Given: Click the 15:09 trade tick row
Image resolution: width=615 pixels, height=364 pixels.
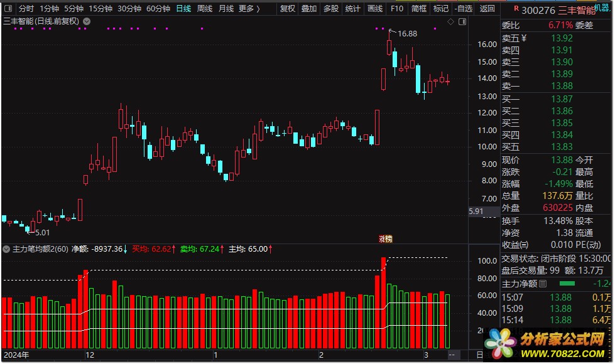Looking at the screenshot, I should pyautogui.click(x=556, y=309).
